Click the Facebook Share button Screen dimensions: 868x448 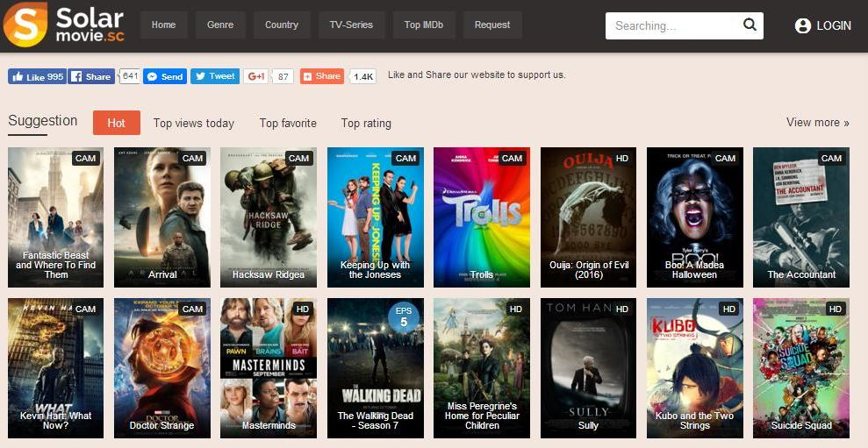[91, 76]
